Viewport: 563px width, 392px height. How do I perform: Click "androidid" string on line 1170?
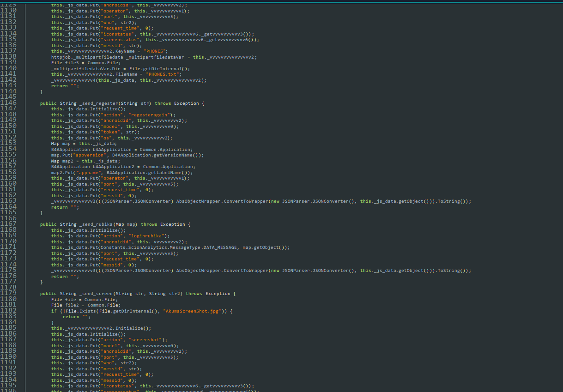(116, 242)
